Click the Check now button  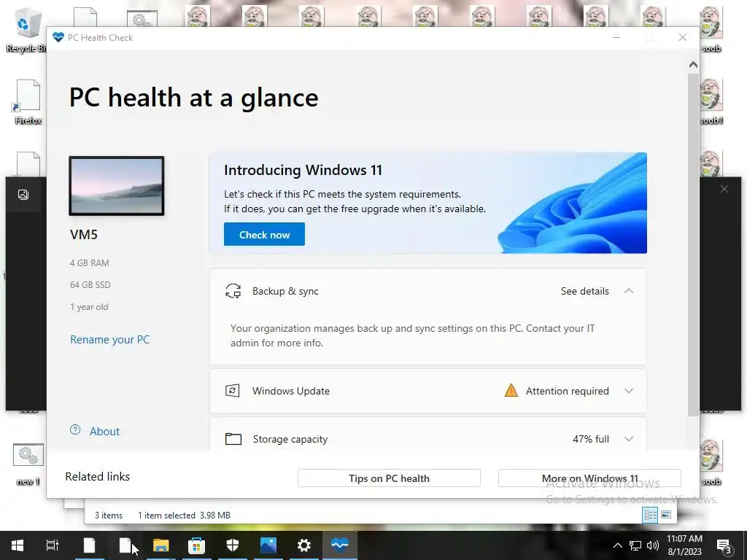coord(264,234)
